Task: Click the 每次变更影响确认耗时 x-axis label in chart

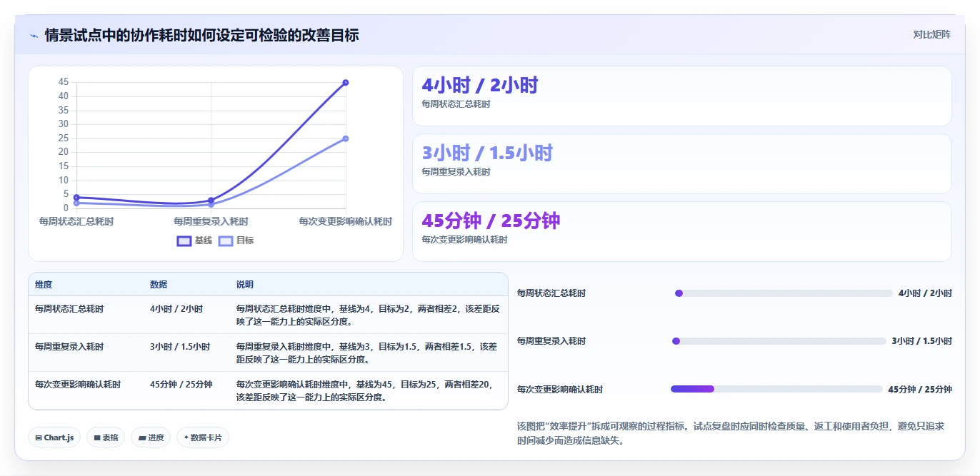Action: tap(346, 221)
